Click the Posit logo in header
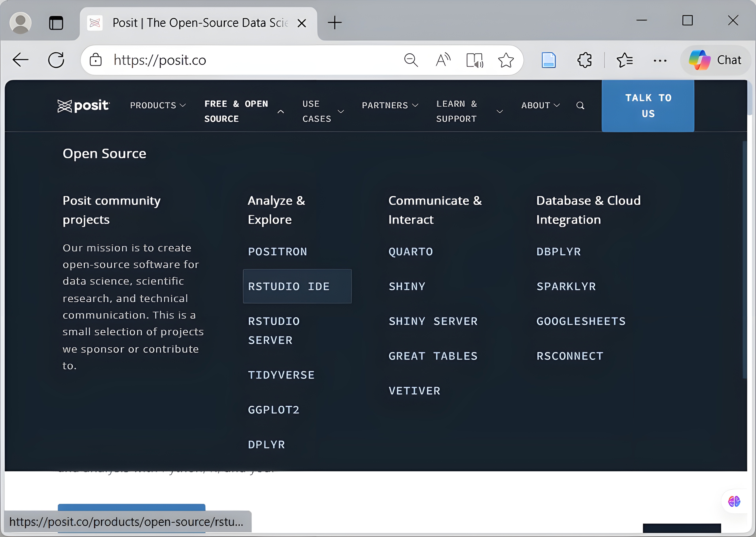 [83, 106]
